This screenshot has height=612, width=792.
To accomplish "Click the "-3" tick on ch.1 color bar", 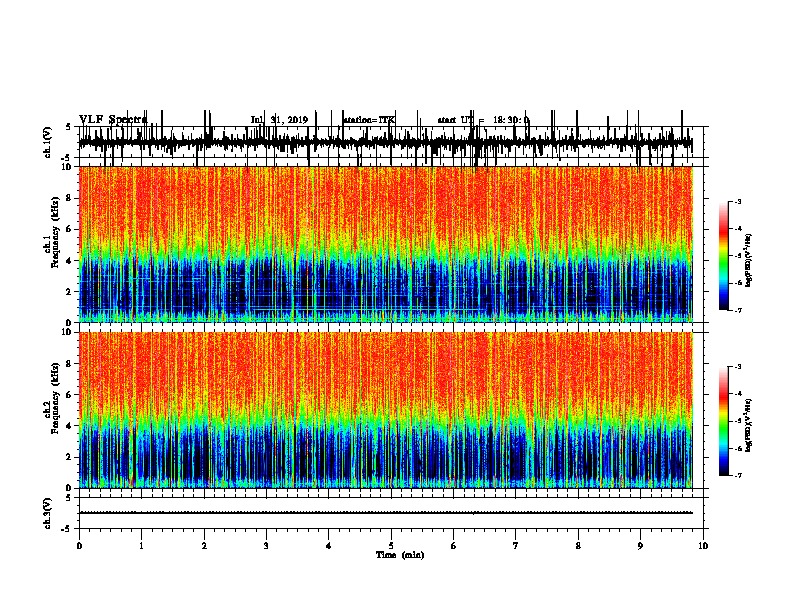I will 737,201.
